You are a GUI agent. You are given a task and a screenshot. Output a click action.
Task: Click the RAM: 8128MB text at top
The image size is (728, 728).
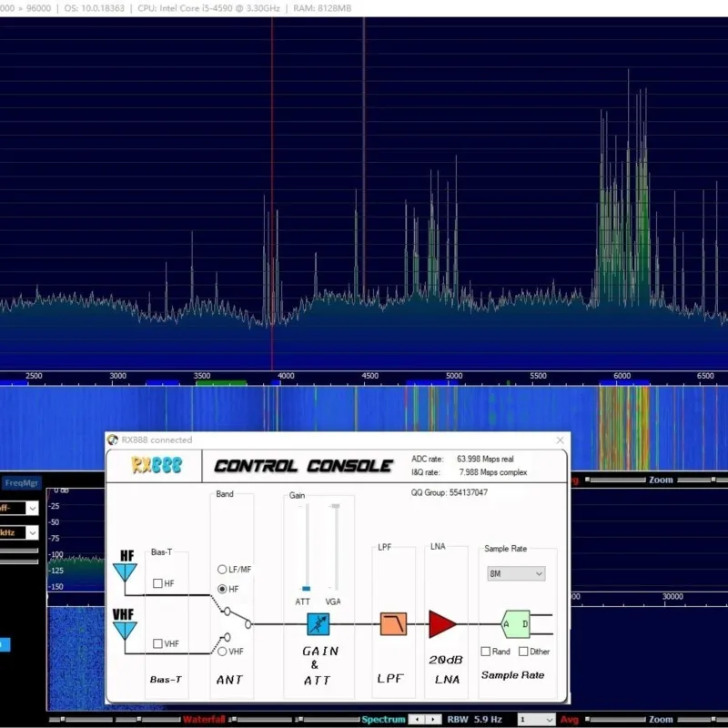(x=322, y=8)
